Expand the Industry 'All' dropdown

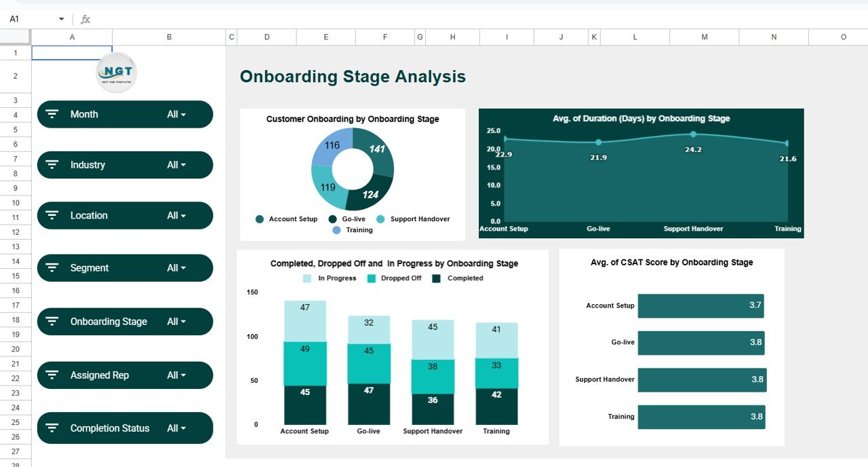(x=176, y=165)
